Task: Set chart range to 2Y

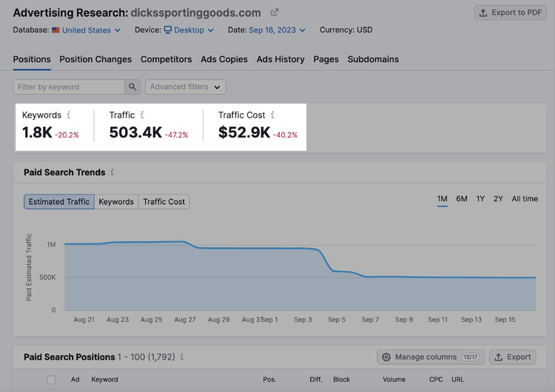Action: [x=498, y=199]
